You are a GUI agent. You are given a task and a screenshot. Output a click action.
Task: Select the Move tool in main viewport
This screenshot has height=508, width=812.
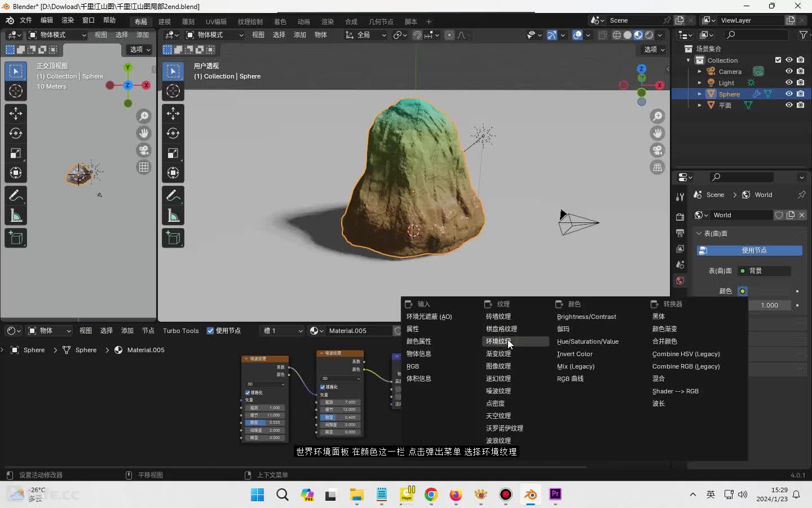[x=173, y=113]
